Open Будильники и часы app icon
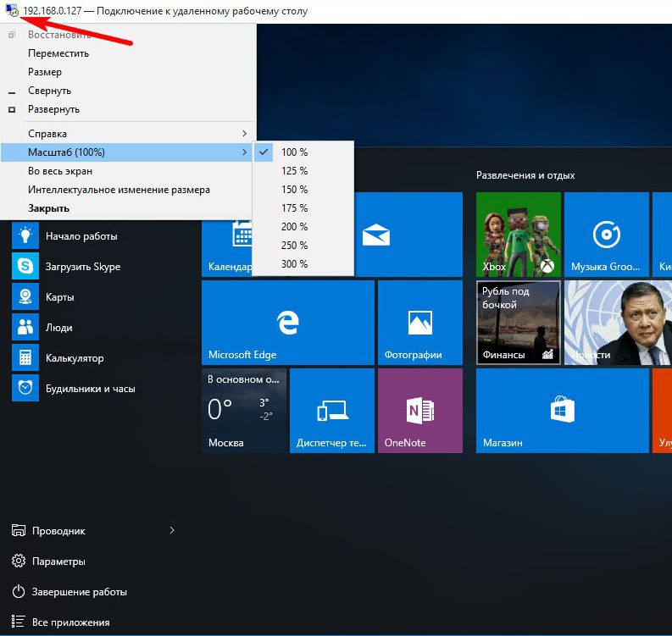Viewport: 672px width, 636px height. coord(25,389)
